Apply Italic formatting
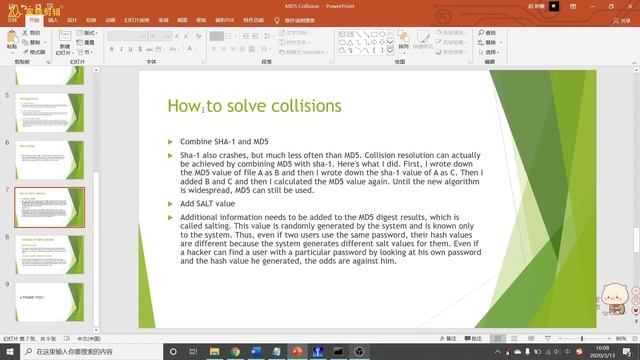This screenshot has height=360, width=640. pos(121,49)
